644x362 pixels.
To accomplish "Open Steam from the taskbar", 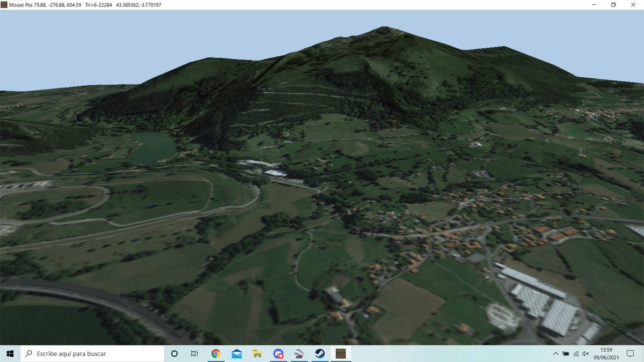I will coord(319,353).
